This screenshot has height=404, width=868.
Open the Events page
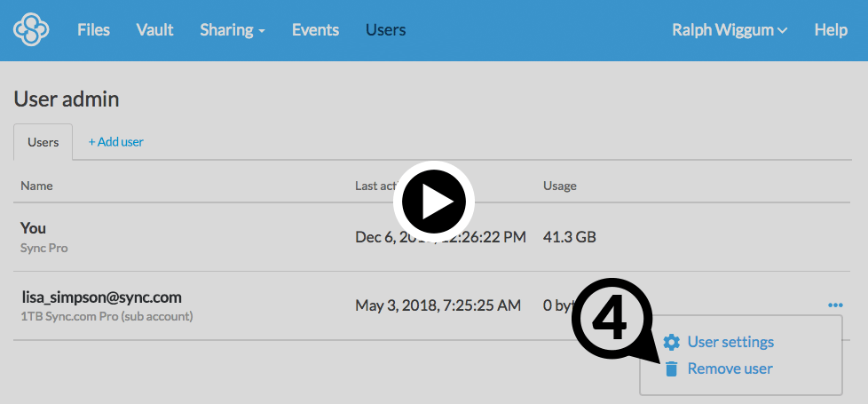pos(315,30)
